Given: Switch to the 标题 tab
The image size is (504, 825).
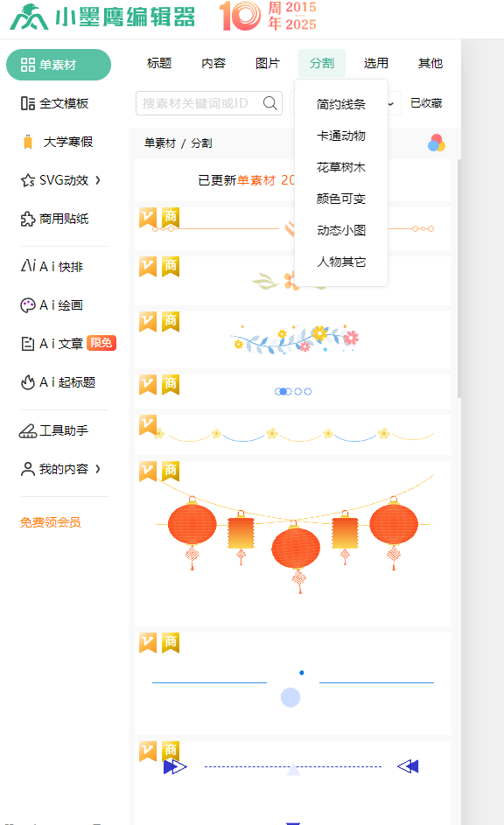Looking at the screenshot, I should coord(159,63).
